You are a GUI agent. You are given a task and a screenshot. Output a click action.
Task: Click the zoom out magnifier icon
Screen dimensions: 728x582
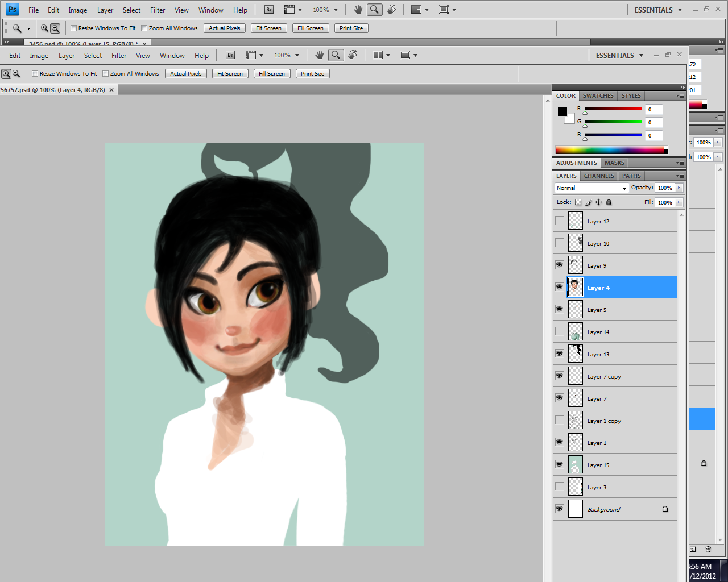point(16,74)
